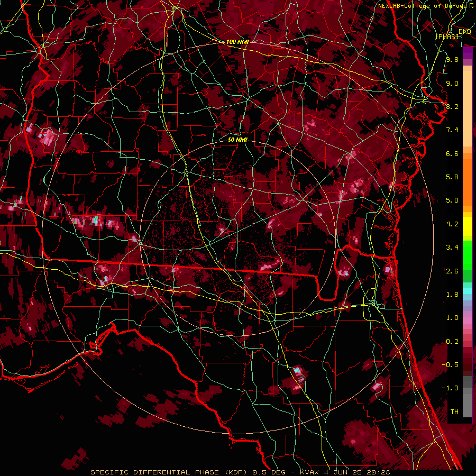Click the -1.3 scale value
The height and width of the screenshot is (476, 476).
pos(450,388)
